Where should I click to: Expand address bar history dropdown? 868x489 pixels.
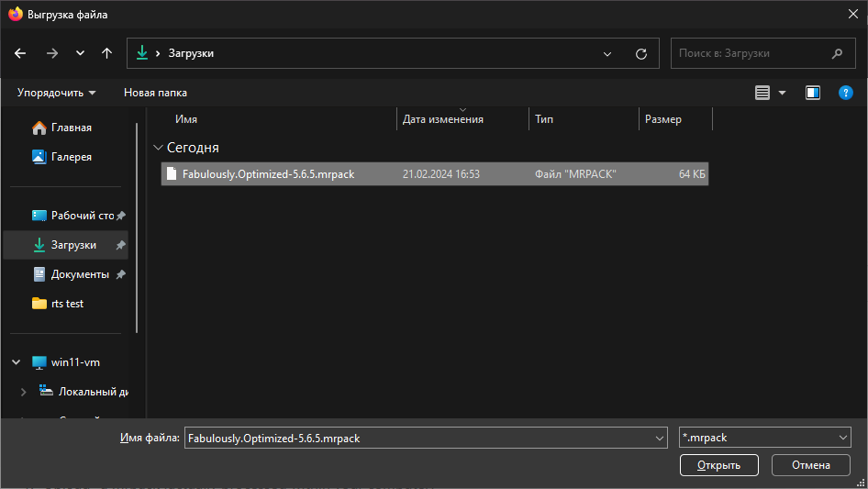pyautogui.click(x=607, y=54)
